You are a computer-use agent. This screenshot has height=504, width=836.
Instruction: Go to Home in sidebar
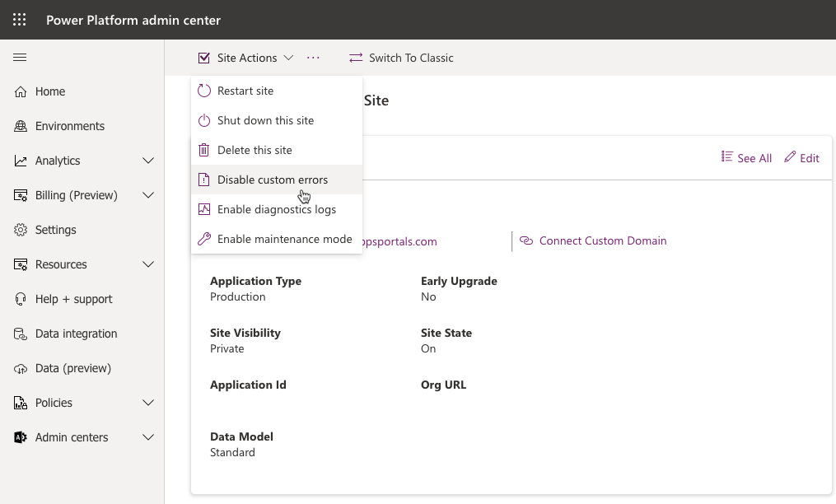pos(50,91)
